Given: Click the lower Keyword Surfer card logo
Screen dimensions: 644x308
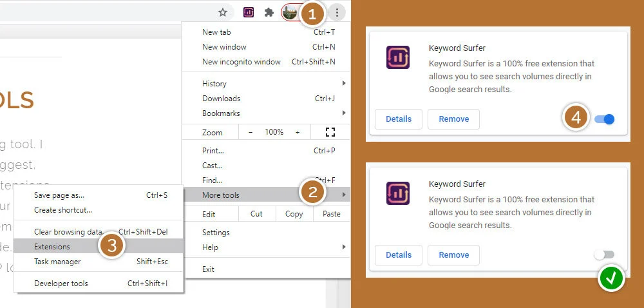Looking at the screenshot, I should (397, 193).
